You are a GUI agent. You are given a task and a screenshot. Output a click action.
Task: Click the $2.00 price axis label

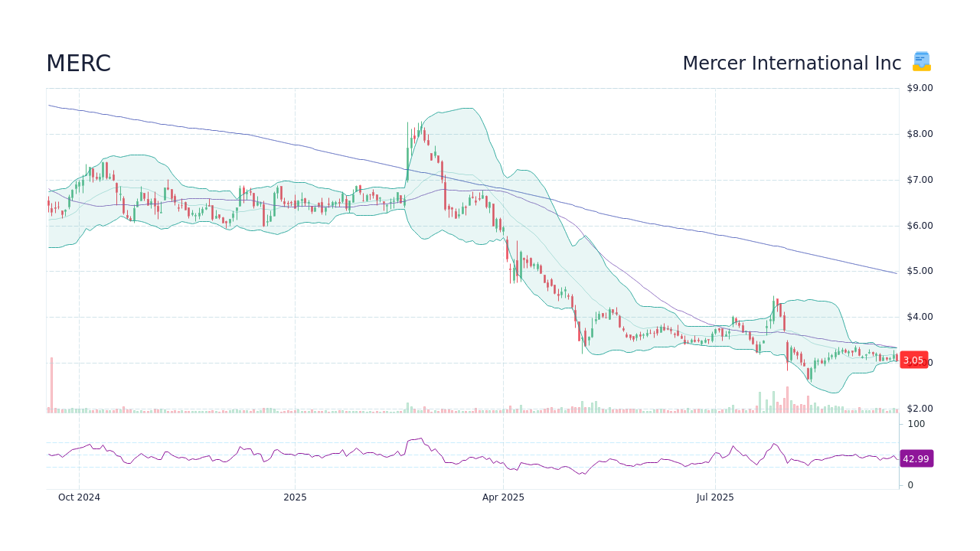tap(920, 409)
